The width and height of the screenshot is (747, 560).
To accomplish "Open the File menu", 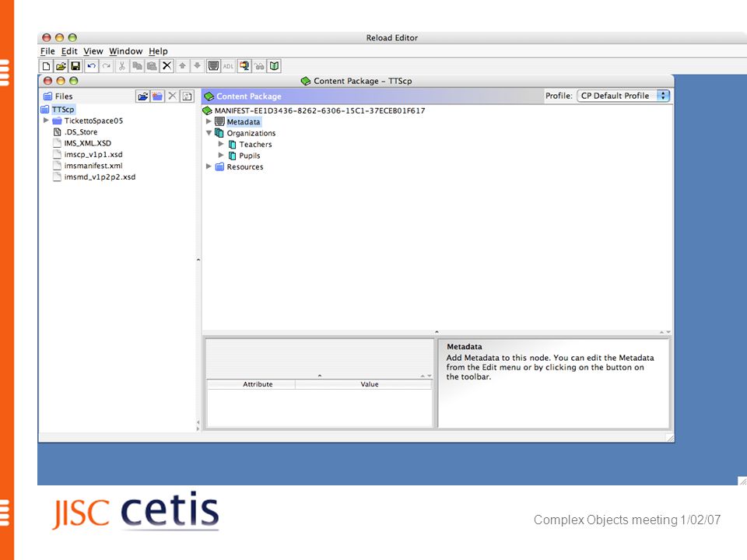I will [47, 51].
